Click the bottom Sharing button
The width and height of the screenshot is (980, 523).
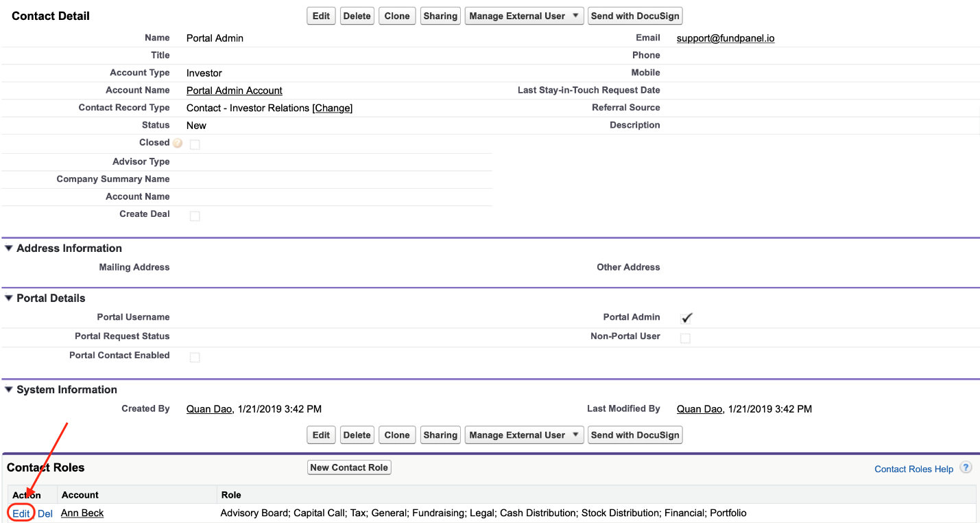tap(440, 435)
